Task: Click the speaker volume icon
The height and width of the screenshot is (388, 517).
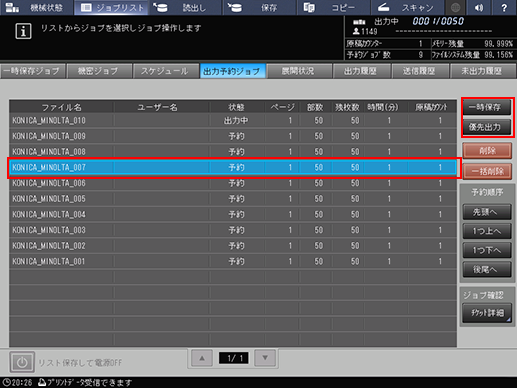Action: click(x=479, y=7)
